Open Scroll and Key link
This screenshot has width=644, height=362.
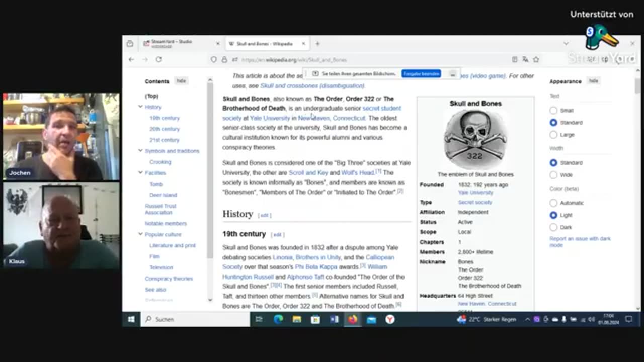point(308,173)
